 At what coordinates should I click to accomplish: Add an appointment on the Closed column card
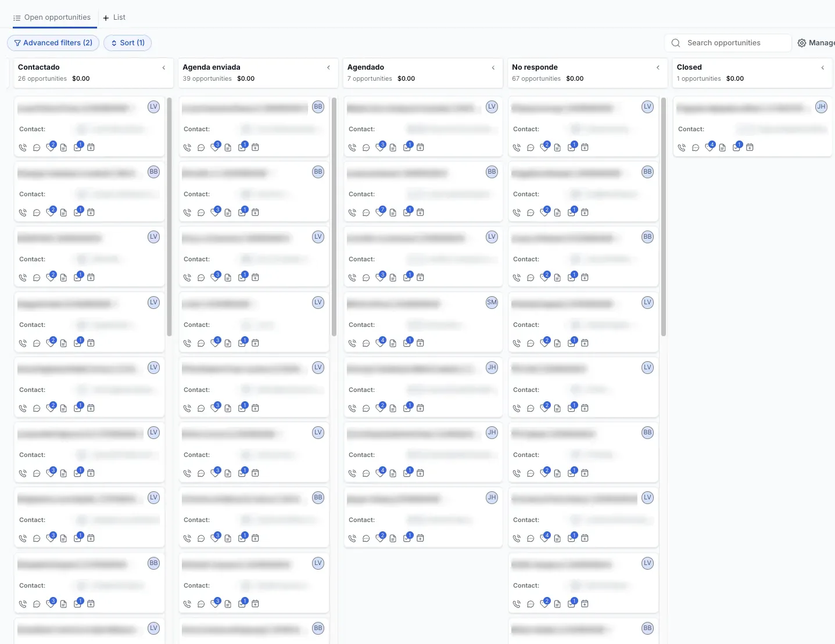750,147
